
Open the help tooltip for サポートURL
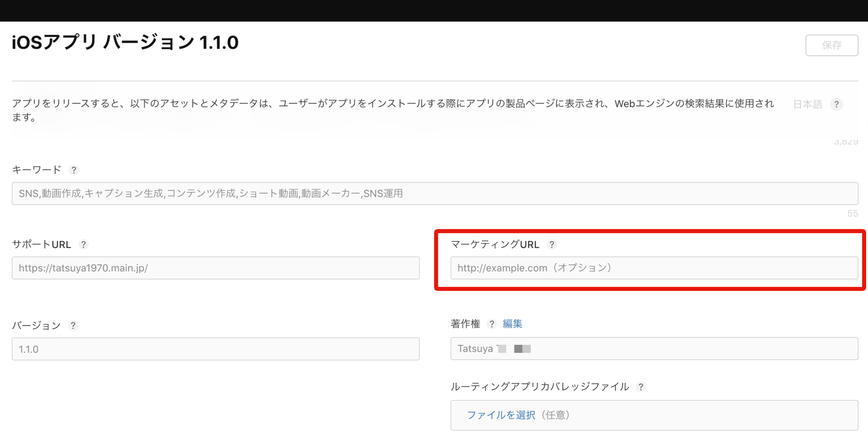pyautogui.click(x=83, y=244)
